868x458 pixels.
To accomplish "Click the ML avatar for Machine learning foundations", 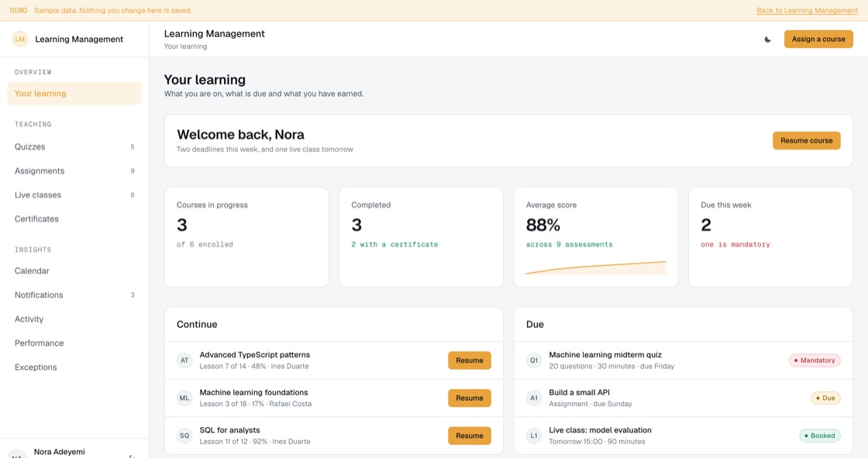I will (x=184, y=398).
